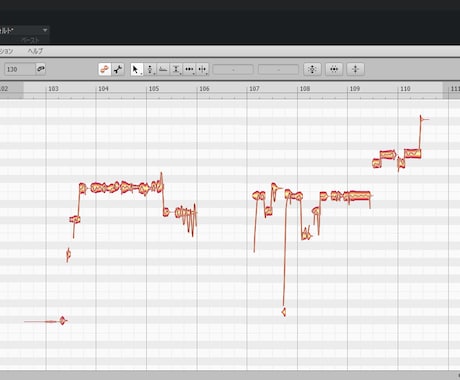Open the Quantize Time macro

pyautogui.click(x=334, y=69)
